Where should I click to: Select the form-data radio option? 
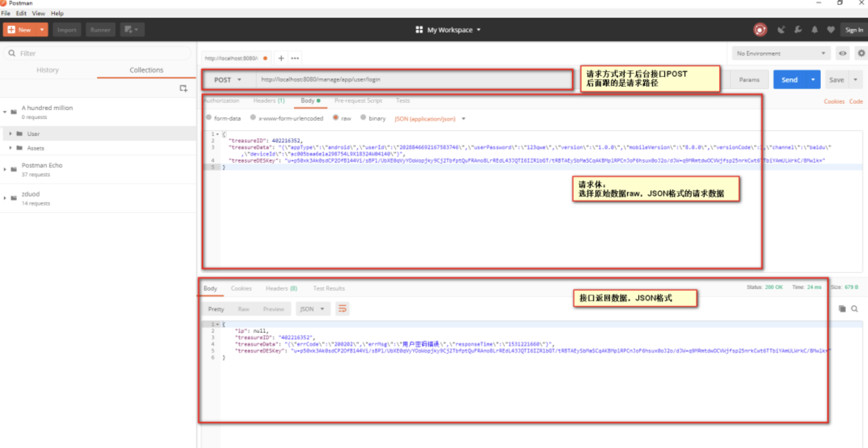coord(209,117)
